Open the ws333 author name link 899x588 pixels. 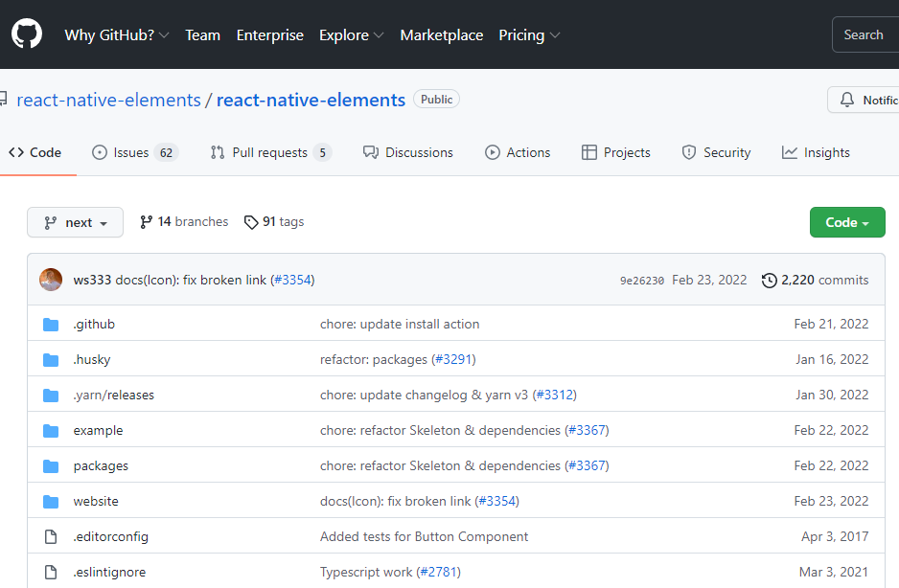click(92, 280)
